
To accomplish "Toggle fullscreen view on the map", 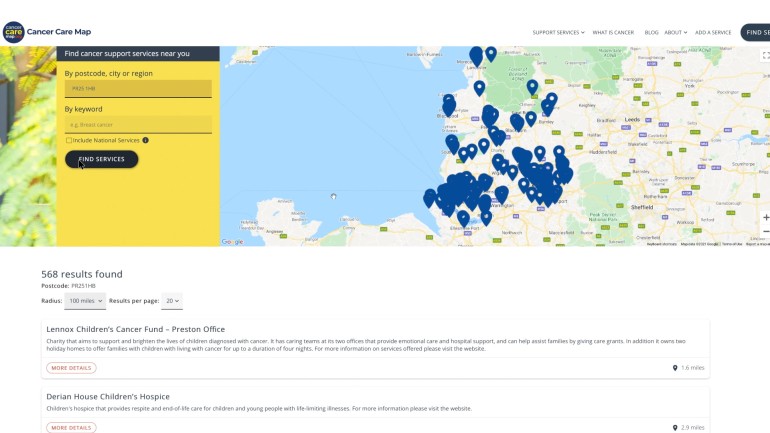I will [765, 55].
